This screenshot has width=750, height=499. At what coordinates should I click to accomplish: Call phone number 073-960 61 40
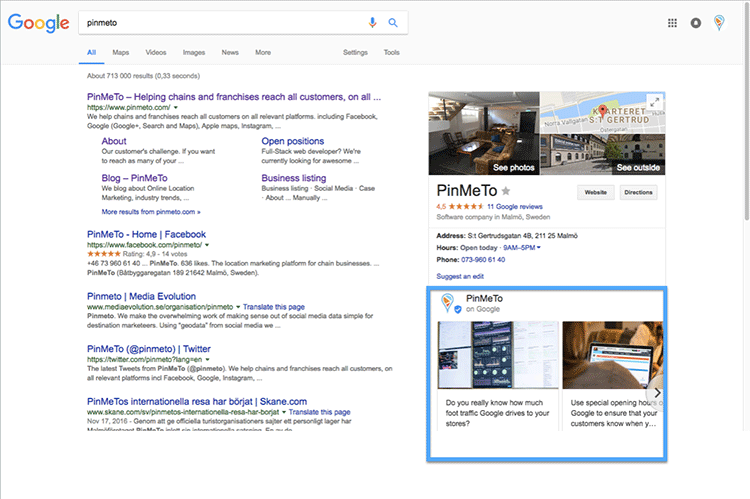(x=483, y=260)
